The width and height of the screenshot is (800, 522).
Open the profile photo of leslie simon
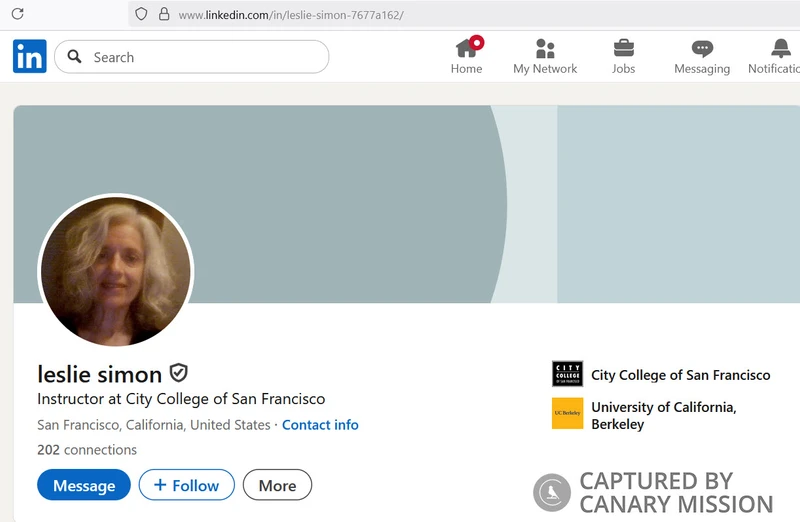[x=116, y=271]
